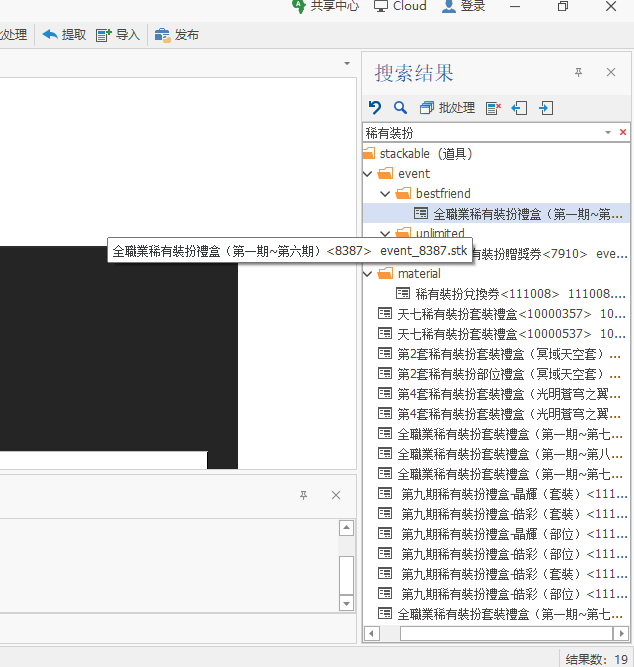Viewport: 634px width, 667px height.
Task: Collapse the bestfriend folder
Action: point(387,193)
